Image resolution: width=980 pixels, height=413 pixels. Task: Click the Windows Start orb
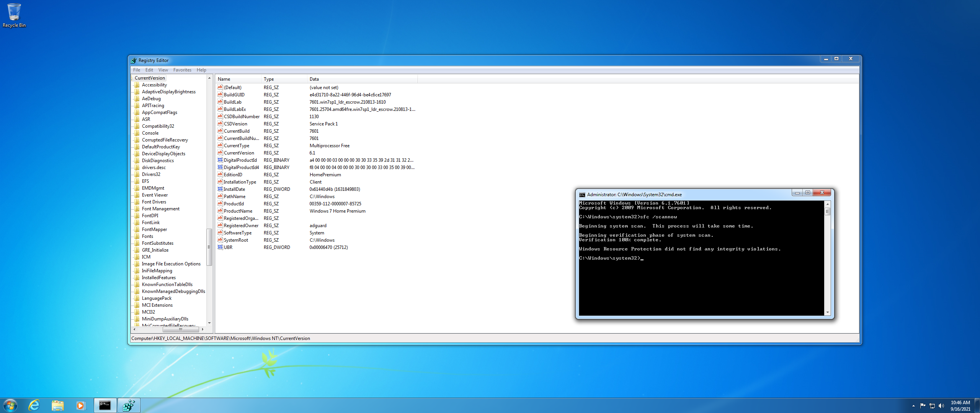click(x=10, y=405)
